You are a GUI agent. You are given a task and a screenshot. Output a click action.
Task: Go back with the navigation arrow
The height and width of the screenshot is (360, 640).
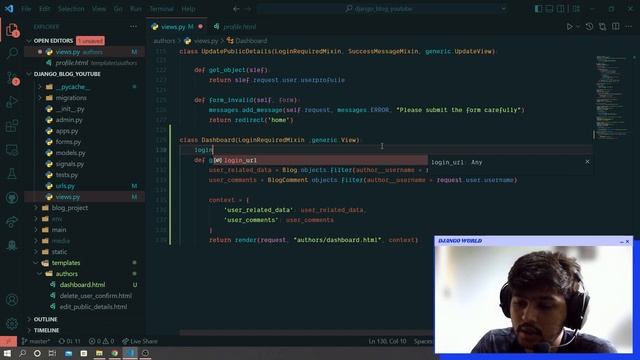click(236, 9)
